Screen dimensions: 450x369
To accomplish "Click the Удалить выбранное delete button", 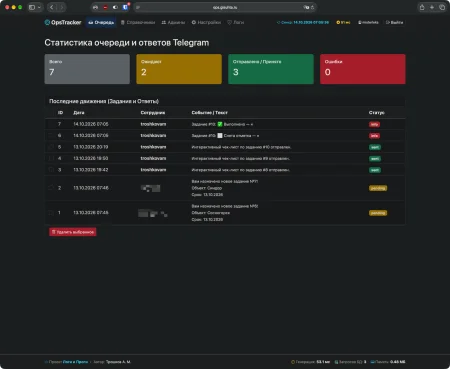I will click(x=73, y=232).
